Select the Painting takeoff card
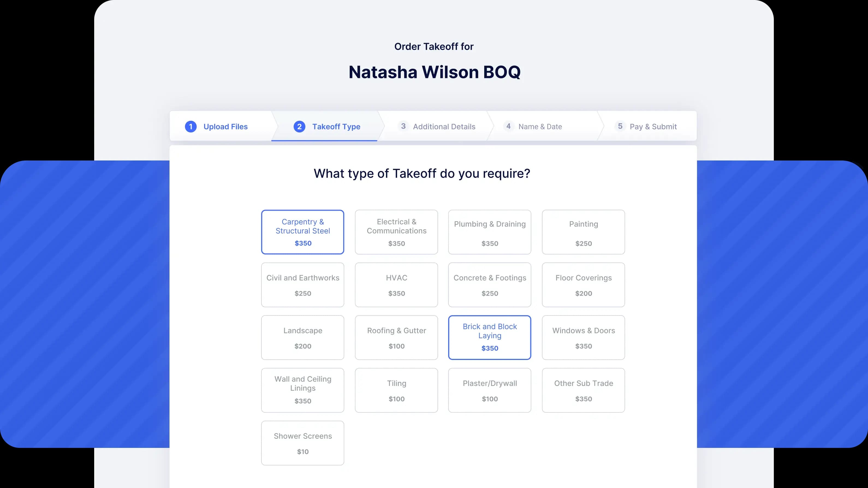868x488 pixels. pyautogui.click(x=583, y=232)
